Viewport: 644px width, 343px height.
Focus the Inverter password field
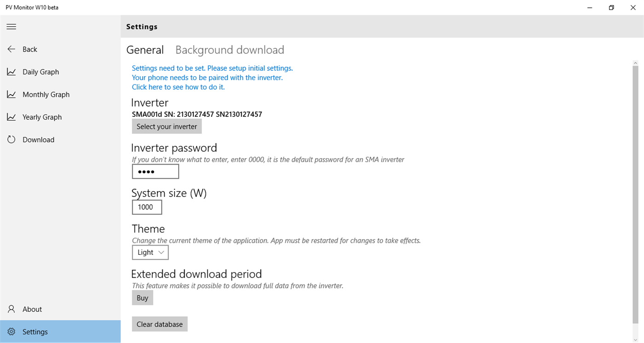(x=155, y=172)
